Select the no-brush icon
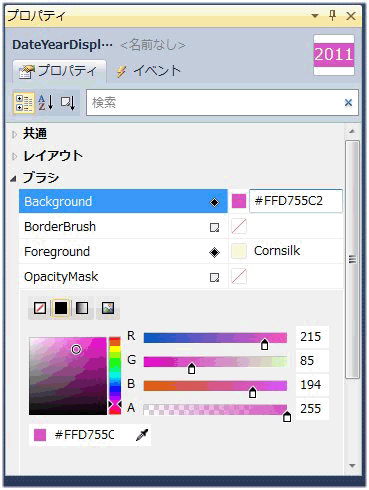This screenshot has height=490, width=369. coord(40,308)
